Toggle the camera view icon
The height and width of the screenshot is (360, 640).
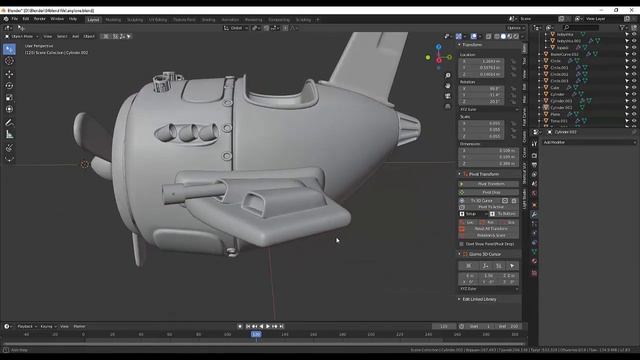pyautogui.click(x=448, y=96)
